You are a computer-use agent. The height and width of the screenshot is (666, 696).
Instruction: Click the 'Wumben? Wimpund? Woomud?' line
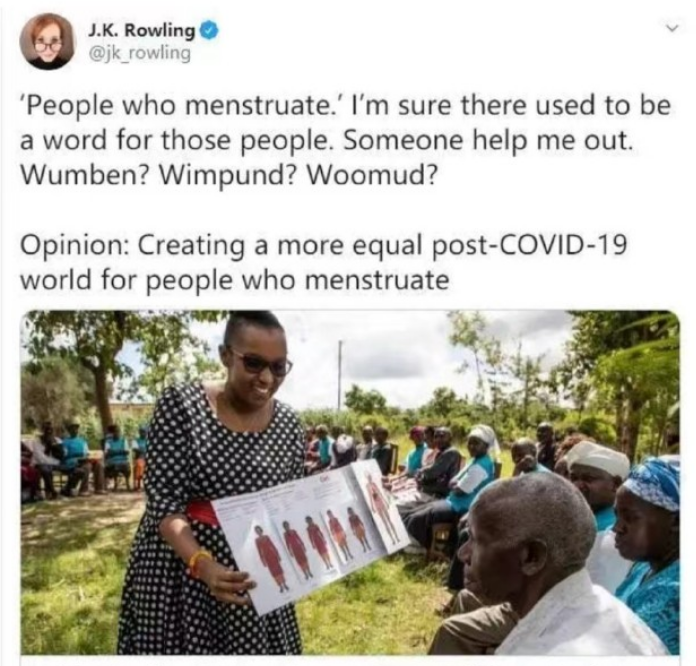coord(229,175)
